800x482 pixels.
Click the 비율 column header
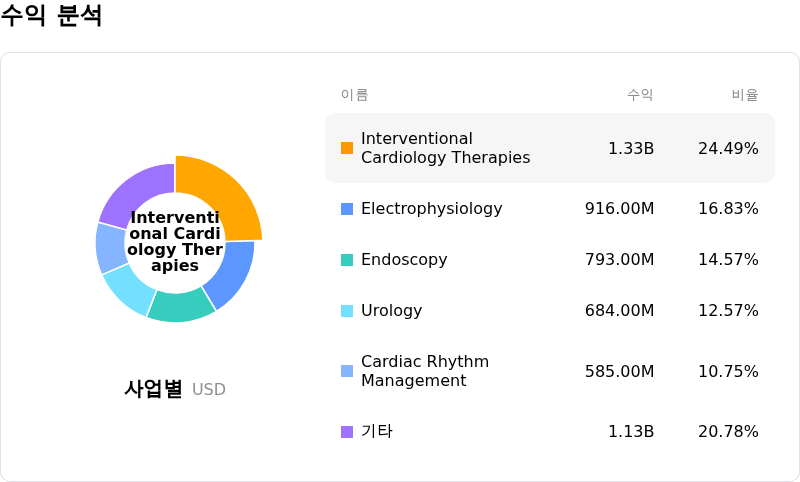click(x=745, y=94)
